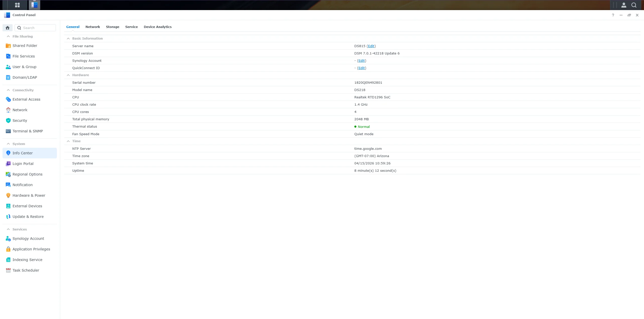
Task: Open Hardware & Power icon
Action: (x=8, y=195)
